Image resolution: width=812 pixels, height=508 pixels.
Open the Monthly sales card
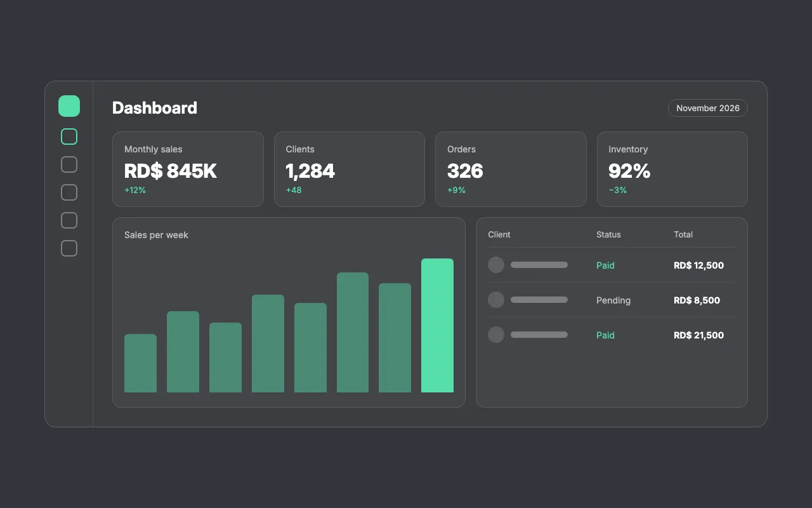point(188,169)
